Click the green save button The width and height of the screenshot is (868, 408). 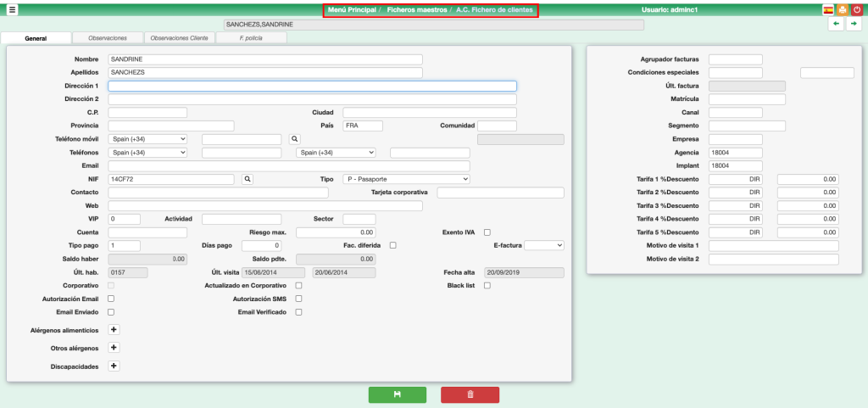tap(397, 394)
